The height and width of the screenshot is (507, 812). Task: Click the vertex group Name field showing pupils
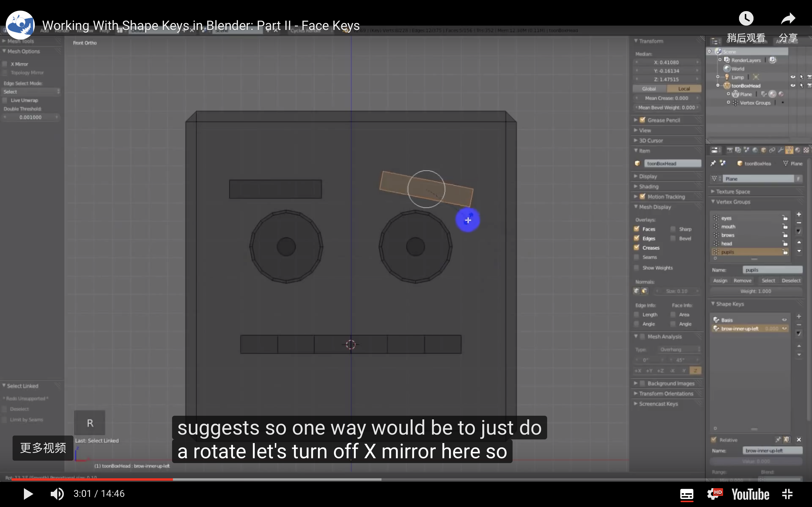coord(772,269)
